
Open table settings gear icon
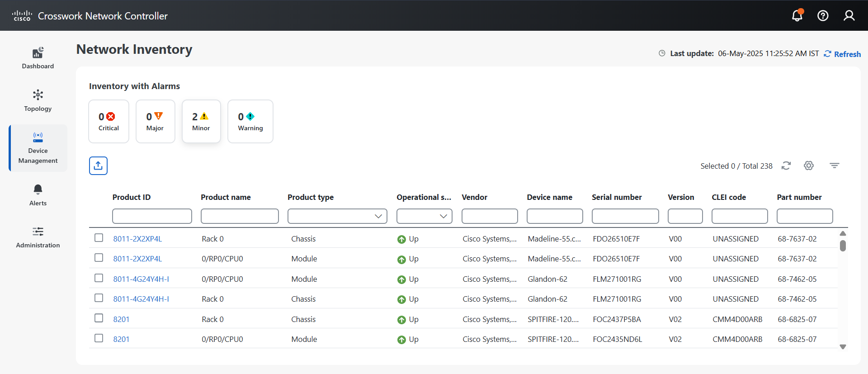[809, 166]
